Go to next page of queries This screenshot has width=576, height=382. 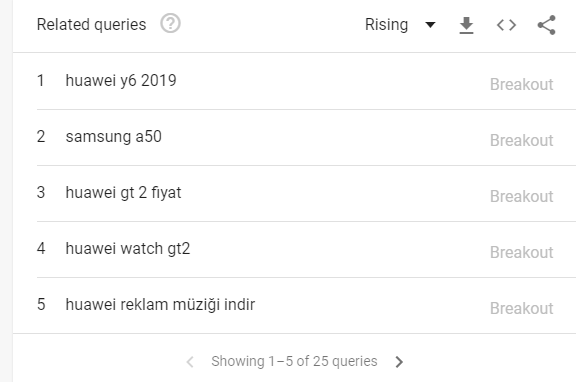click(x=399, y=362)
